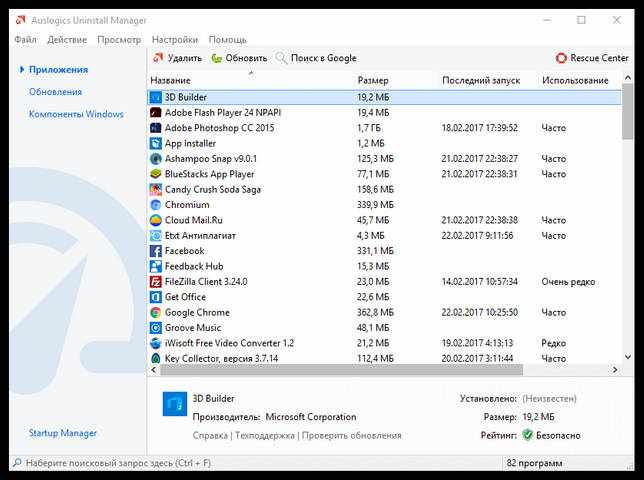644x480 pixels.
Task: Click the large 3D Builder details icon
Action: click(x=175, y=404)
